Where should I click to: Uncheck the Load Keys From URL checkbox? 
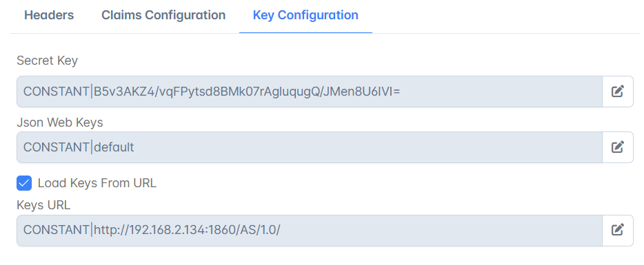coord(24,183)
